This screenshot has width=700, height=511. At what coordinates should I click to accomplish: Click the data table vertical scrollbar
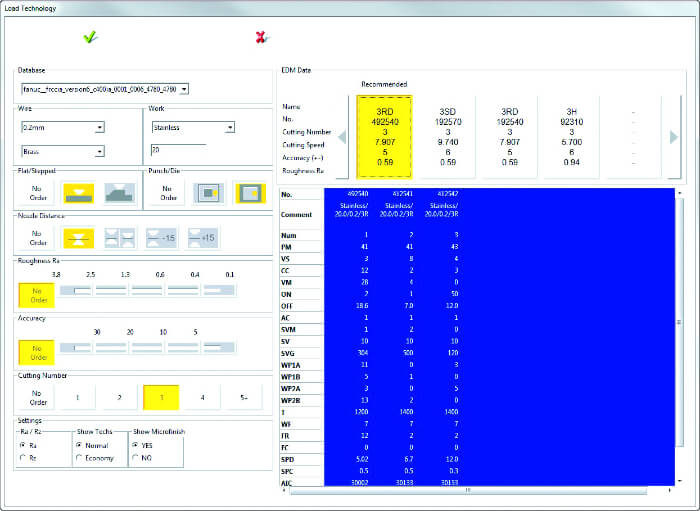(679, 322)
